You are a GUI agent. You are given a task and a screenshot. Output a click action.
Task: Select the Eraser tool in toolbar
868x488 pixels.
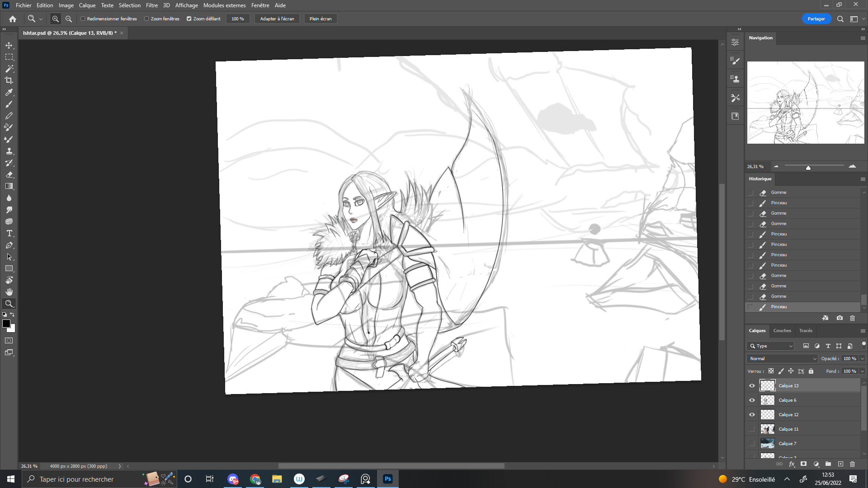(x=9, y=174)
